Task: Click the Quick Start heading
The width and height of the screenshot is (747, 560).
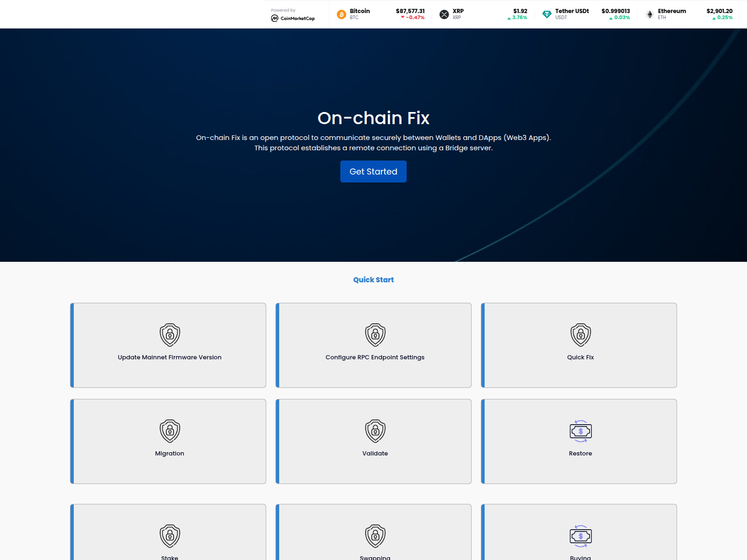Action: [373, 280]
